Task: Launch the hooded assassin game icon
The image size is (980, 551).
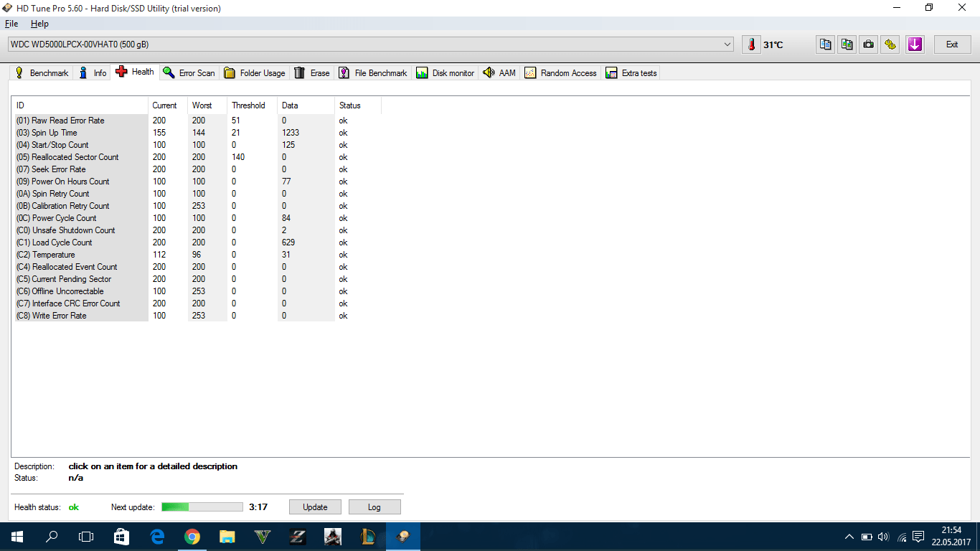Action: (x=332, y=537)
